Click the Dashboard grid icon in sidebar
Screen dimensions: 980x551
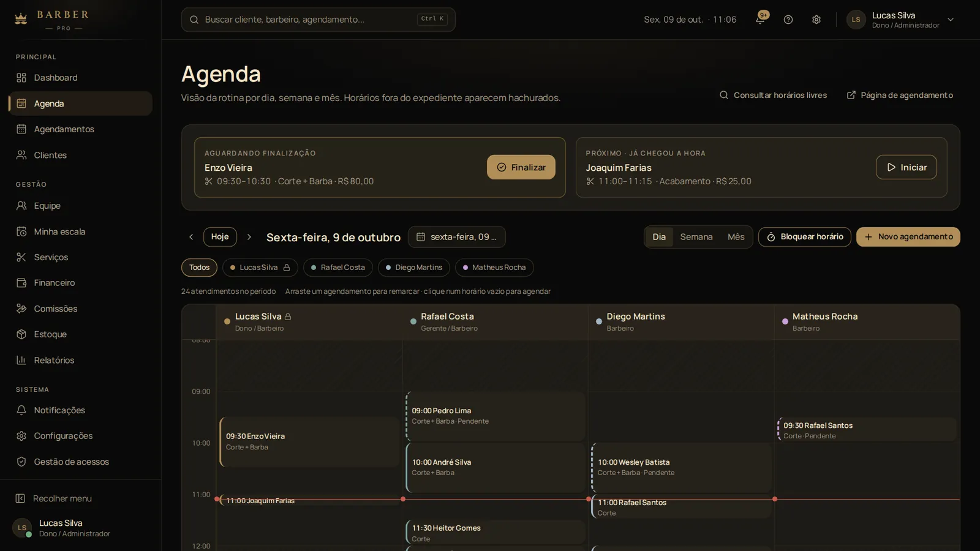coord(21,78)
